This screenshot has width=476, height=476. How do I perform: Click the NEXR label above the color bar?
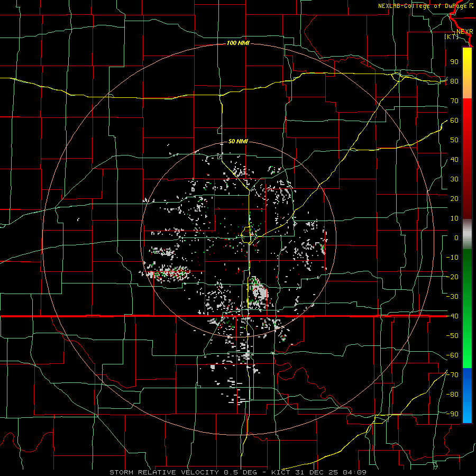pos(465,32)
